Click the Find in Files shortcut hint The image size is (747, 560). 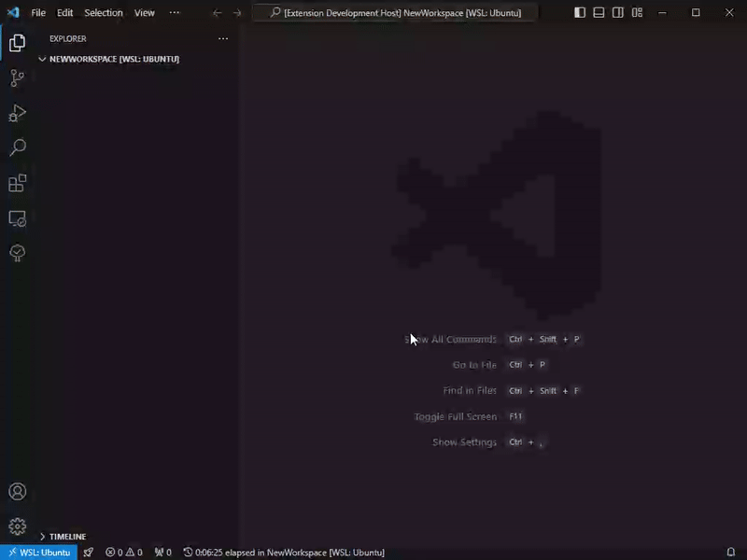coord(512,391)
